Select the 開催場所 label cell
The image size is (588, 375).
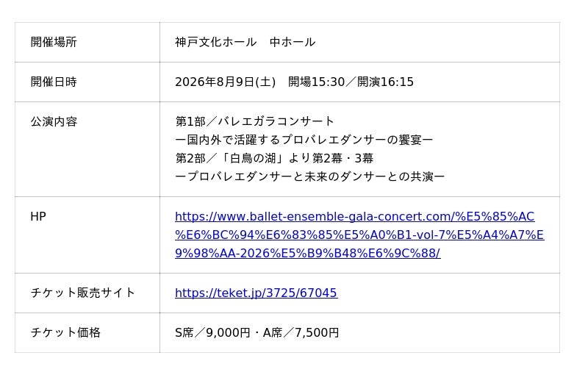click(x=87, y=42)
